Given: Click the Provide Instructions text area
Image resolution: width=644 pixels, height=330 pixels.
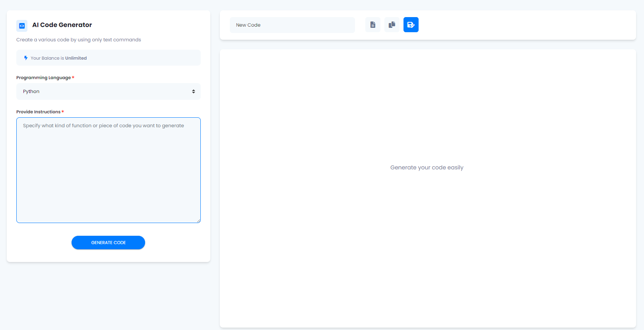Looking at the screenshot, I should 109,170.
